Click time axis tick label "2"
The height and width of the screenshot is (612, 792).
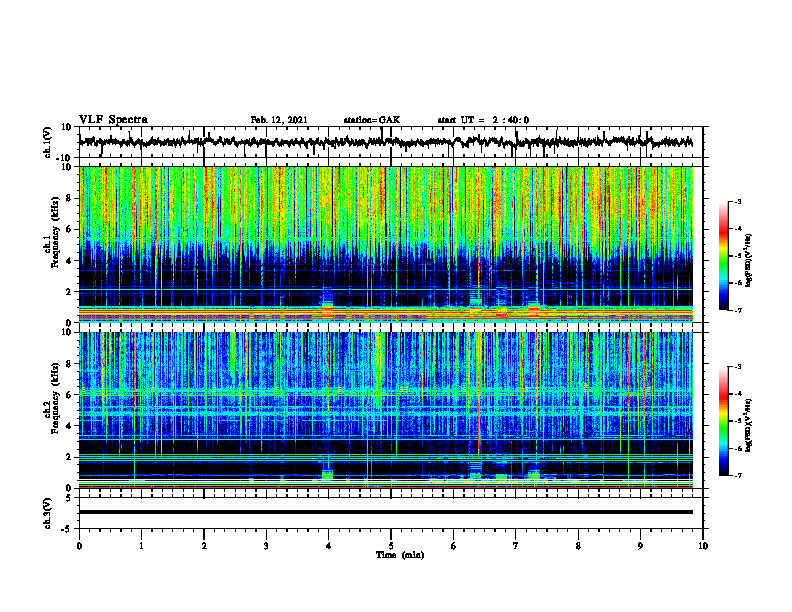click(x=204, y=546)
